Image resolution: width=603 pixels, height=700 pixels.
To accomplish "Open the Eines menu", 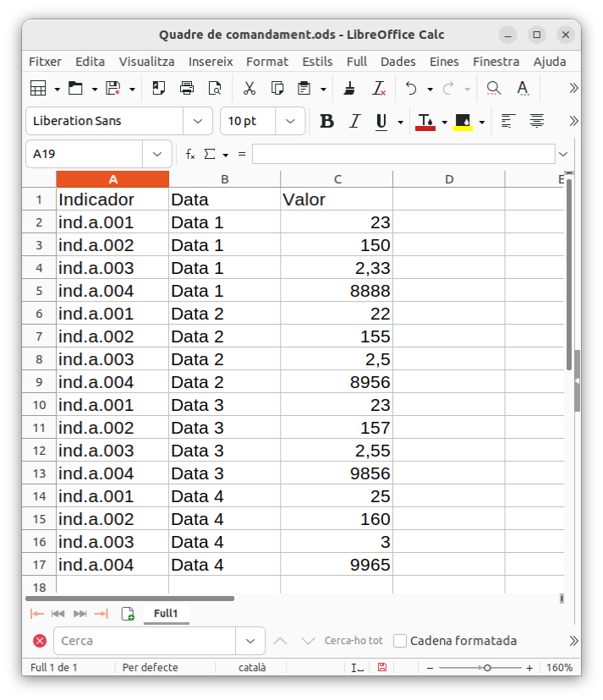I will pos(444,62).
